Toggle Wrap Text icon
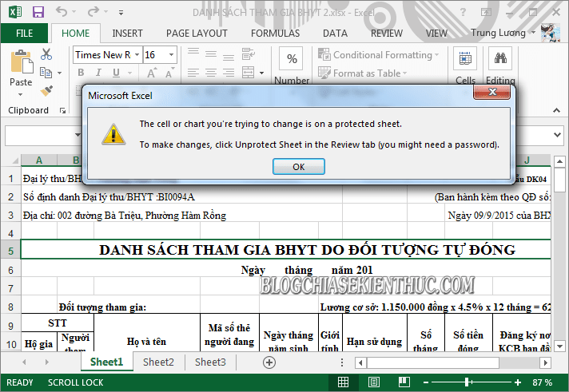Viewport: 569px width, 392px height. [x=249, y=53]
